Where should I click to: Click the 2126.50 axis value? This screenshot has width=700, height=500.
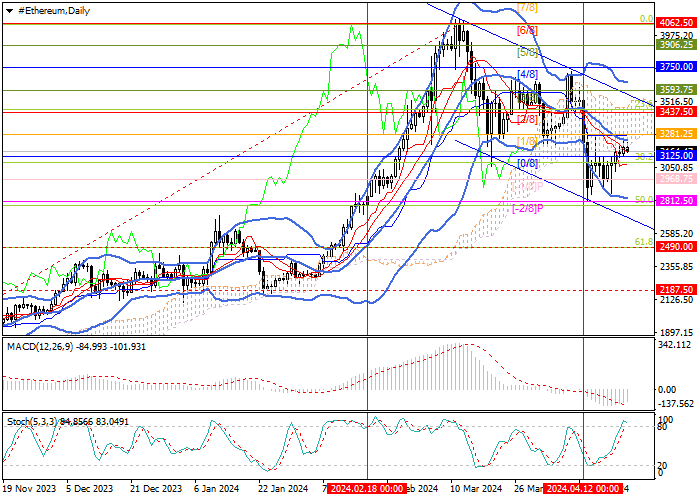tap(676, 300)
